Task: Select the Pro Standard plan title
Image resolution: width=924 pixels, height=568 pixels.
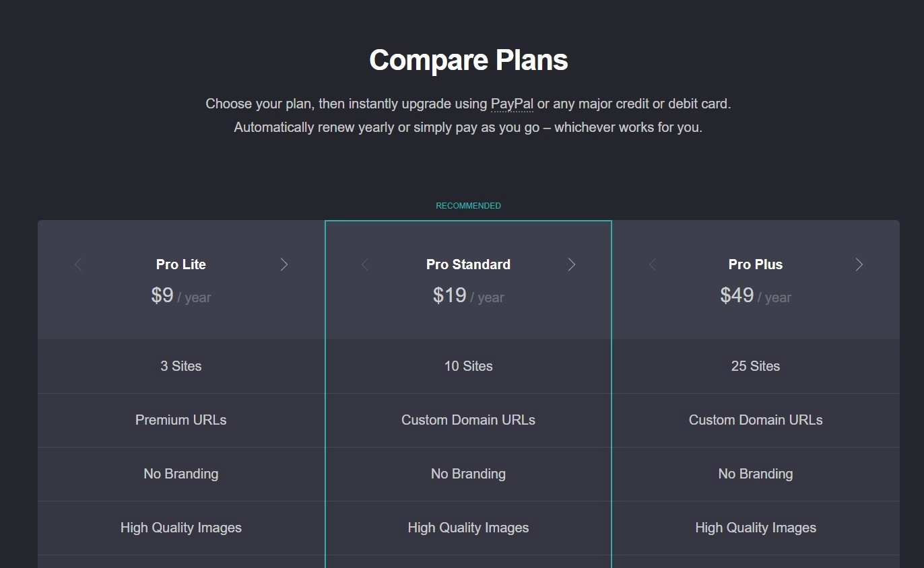Action: coord(468,264)
